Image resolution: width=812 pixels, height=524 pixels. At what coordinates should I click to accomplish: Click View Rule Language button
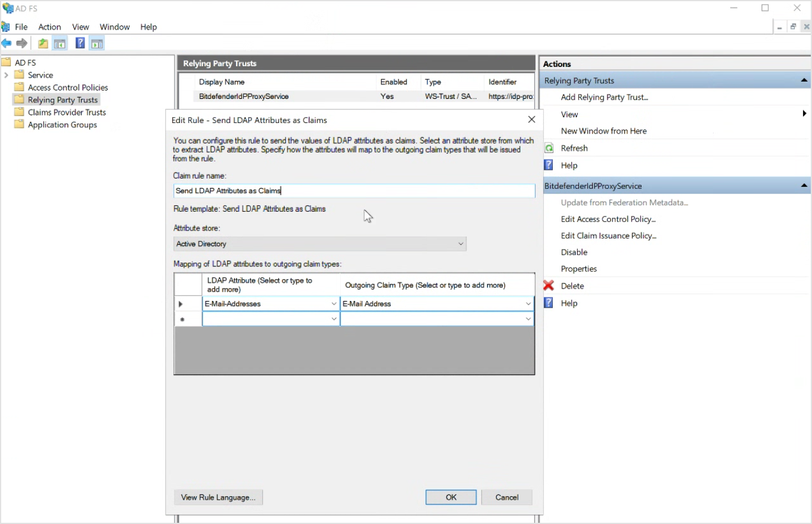pyautogui.click(x=218, y=497)
